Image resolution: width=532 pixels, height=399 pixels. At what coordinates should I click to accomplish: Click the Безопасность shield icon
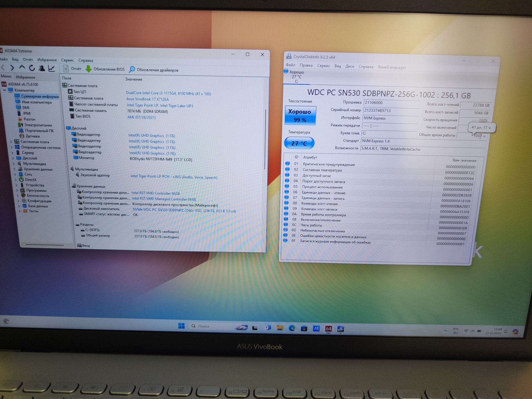(x=23, y=196)
